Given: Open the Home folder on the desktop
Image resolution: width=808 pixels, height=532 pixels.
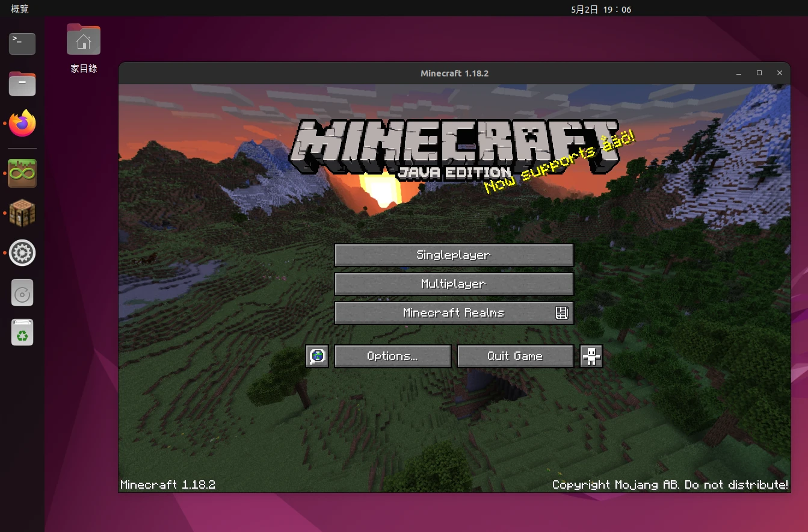Looking at the screenshot, I should [x=84, y=41].
